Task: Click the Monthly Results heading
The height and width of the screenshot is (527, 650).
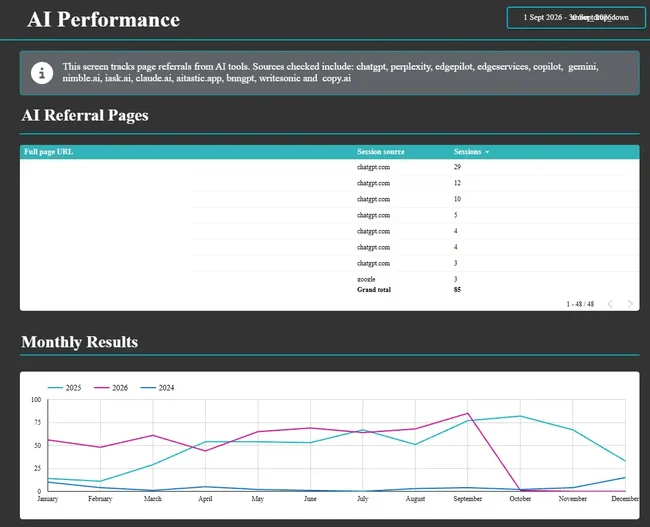Action: click(80, 342)
